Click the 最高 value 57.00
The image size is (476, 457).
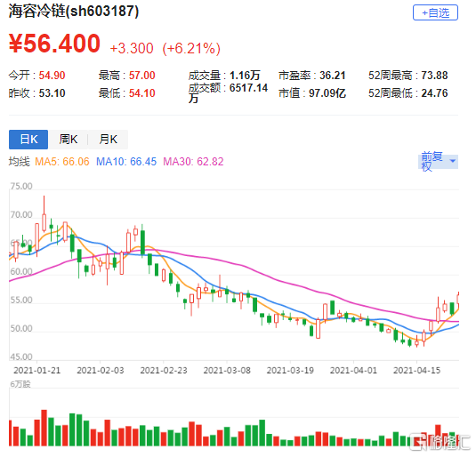(141, 76)
